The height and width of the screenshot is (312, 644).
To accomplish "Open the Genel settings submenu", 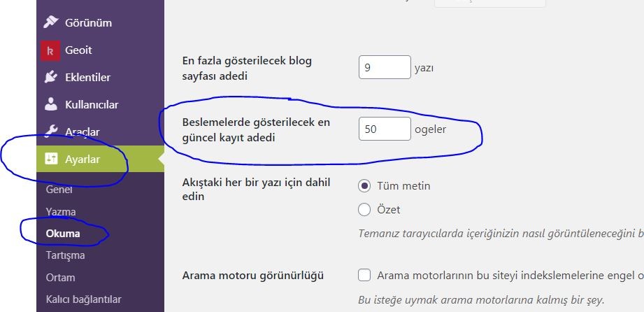I will [x=59, y=190].
